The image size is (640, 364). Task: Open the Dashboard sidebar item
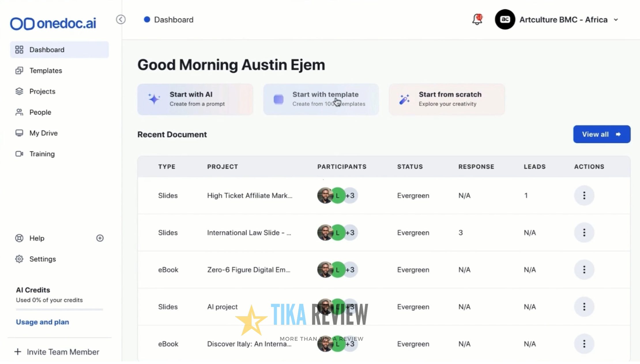59,50
